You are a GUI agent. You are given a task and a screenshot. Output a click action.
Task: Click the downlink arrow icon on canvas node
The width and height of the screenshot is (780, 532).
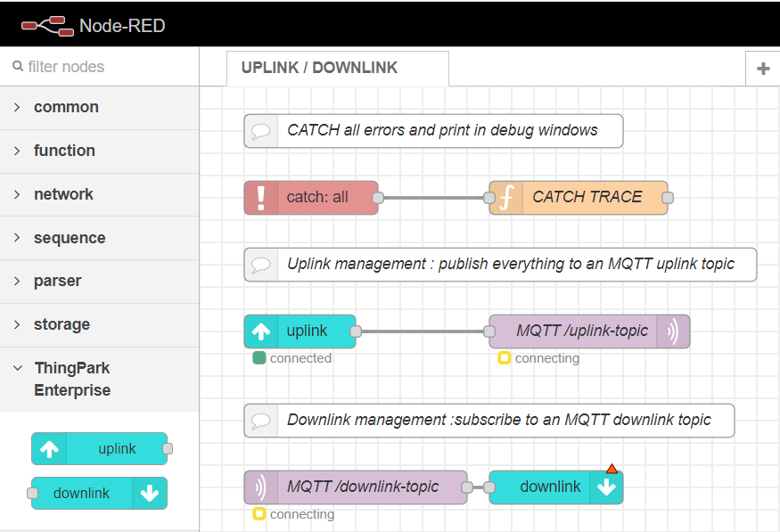(x=606, y=487)
